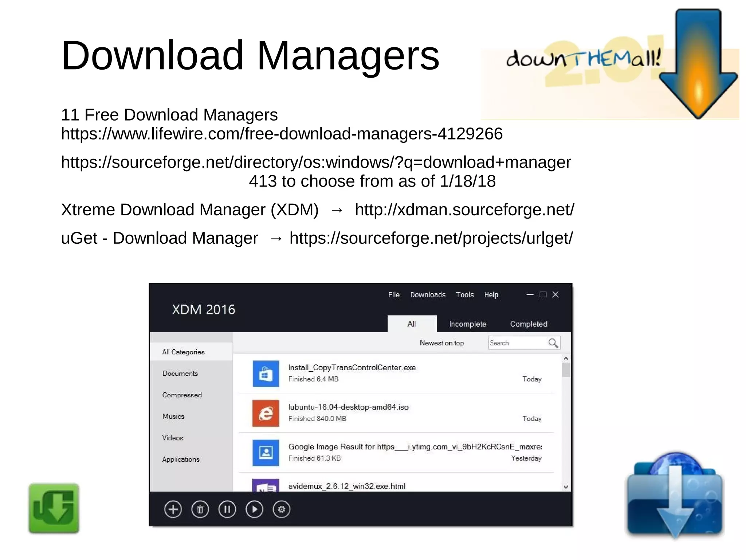Click "Finished 61.3 KB" status text
The width and height of the screenshot is (746, 560).
(x=314, y=458)
